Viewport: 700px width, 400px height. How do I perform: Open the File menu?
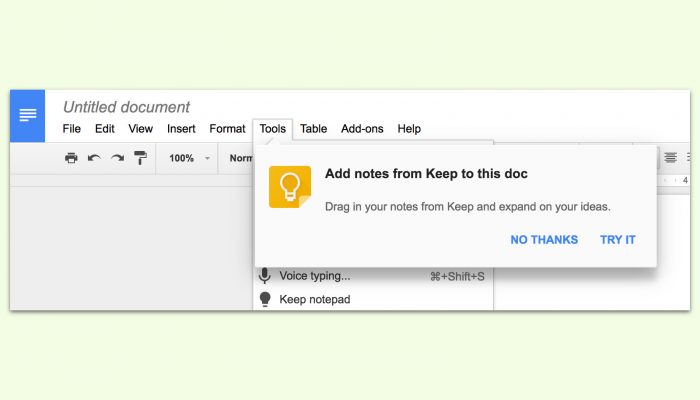71,129
